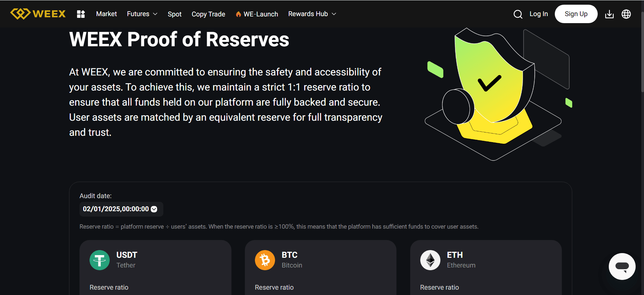Image resolution: width=644 pixels, height=295 pixels.
Task: Click the Log In link
Action: click(x=539, y=14)
